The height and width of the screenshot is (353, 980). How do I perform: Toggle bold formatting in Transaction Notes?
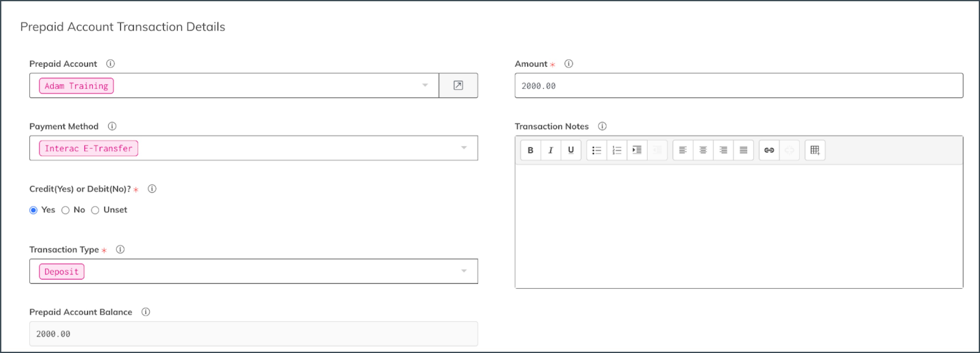point(530,150)
